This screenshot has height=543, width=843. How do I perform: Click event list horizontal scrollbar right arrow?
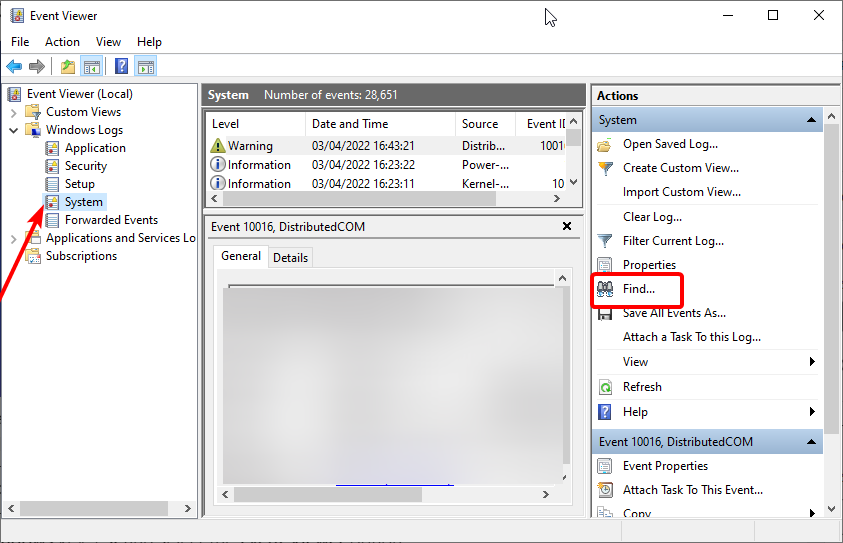point(557,199)
